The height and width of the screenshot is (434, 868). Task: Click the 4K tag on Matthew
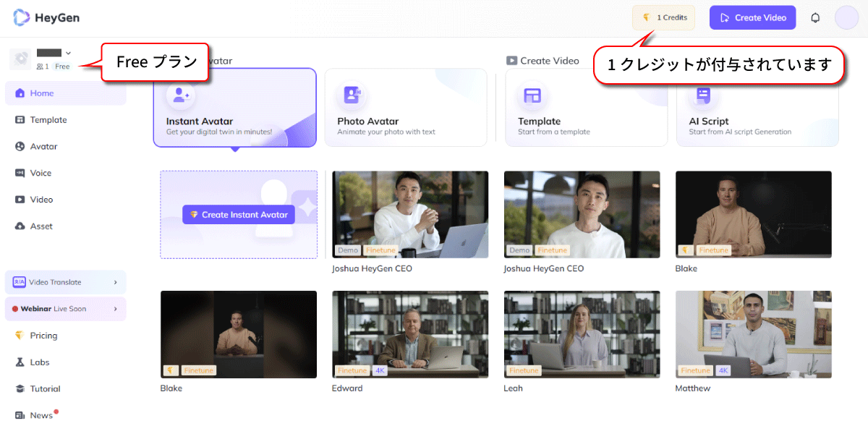click(723, 370)
